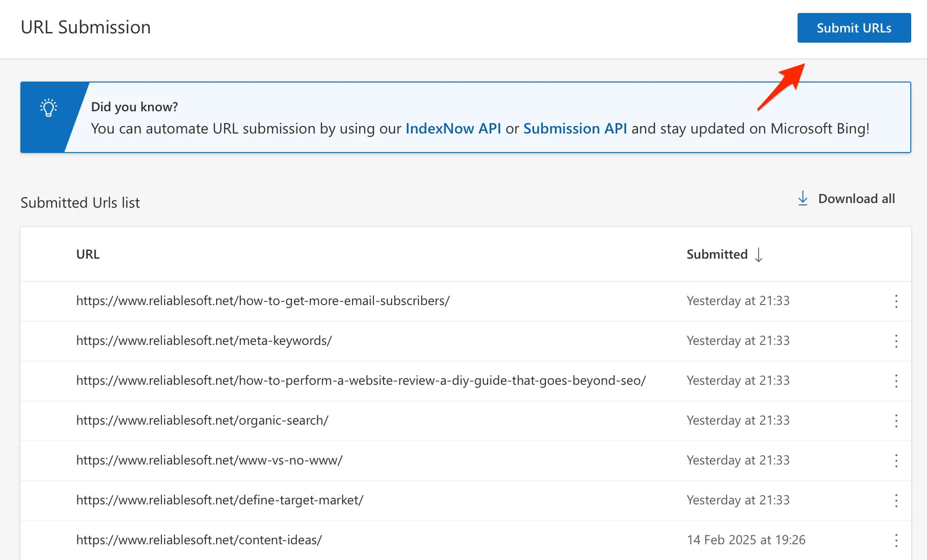Screen dimensions: 927x560
Task: Open three-dot menu for meta-keywords URL
Action: 896,341
